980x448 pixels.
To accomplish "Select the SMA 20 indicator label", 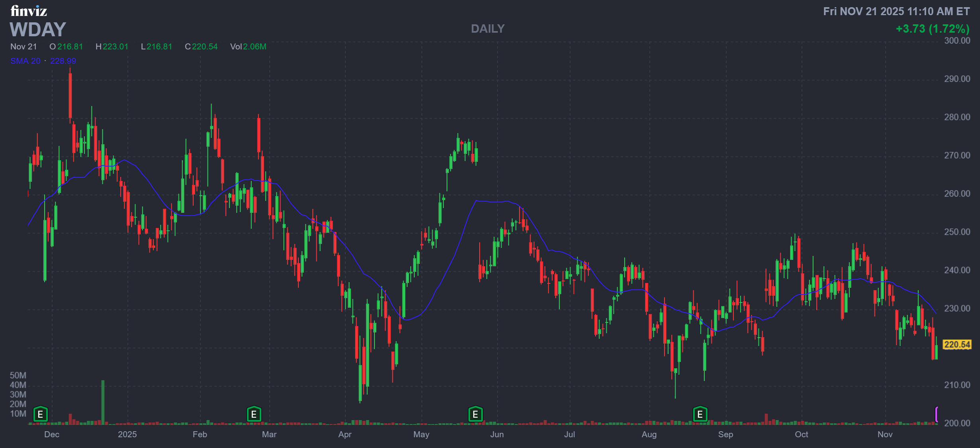I will point(25,61).
